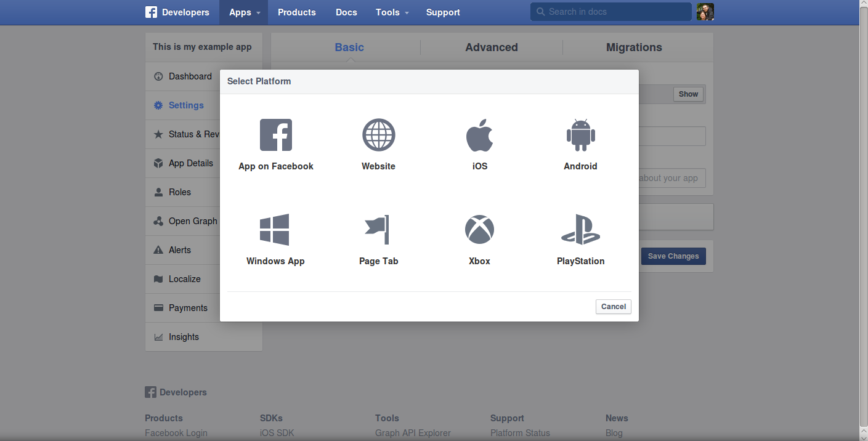Click the App Details cube icon

(158, 163)
